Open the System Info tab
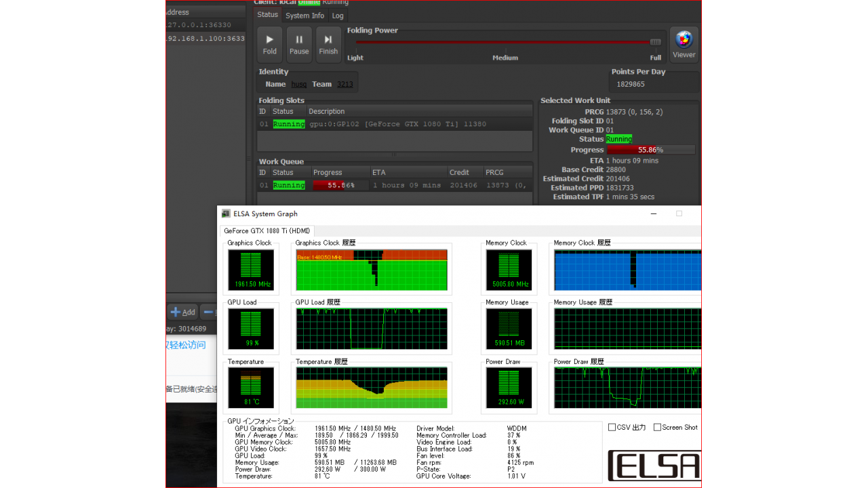Screen dimensions: 868x488 304,16
